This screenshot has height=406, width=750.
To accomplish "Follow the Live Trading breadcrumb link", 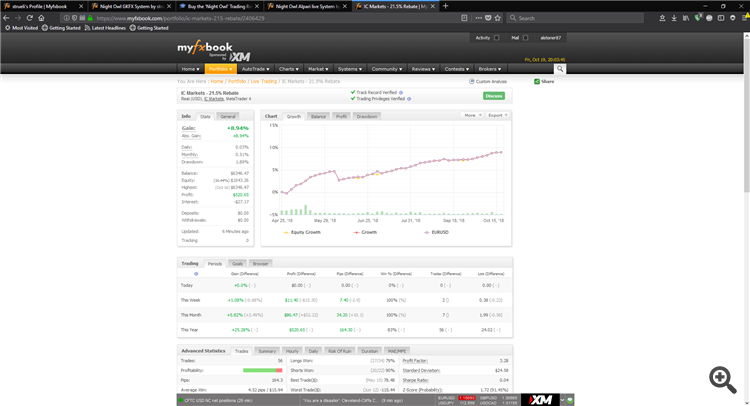I will (264, 81).
